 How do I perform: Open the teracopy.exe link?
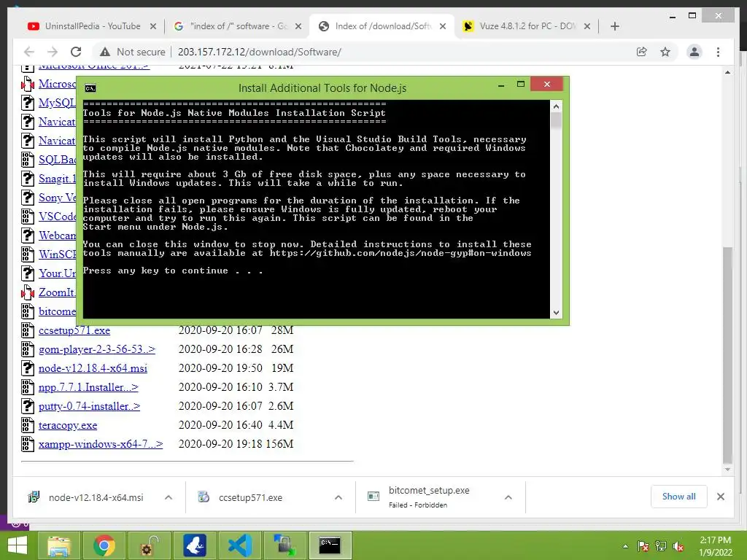(68, 425)
